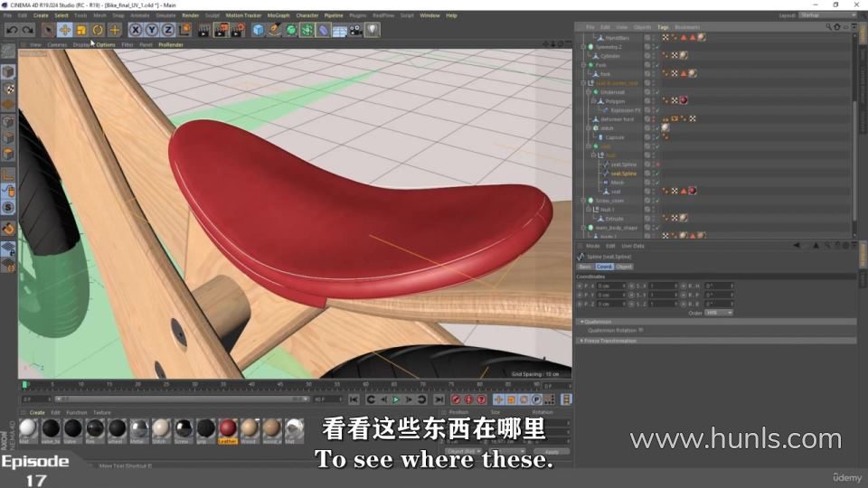Collapse the Quaternion section
The image size is (868, 488).
click(x=580, y=322)
